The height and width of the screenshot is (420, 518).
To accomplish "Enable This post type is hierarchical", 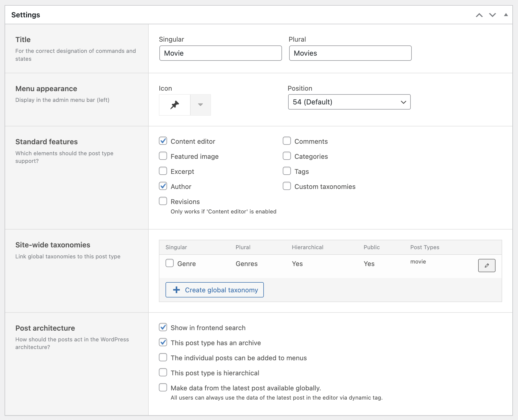I will click(x=163, y=373).
